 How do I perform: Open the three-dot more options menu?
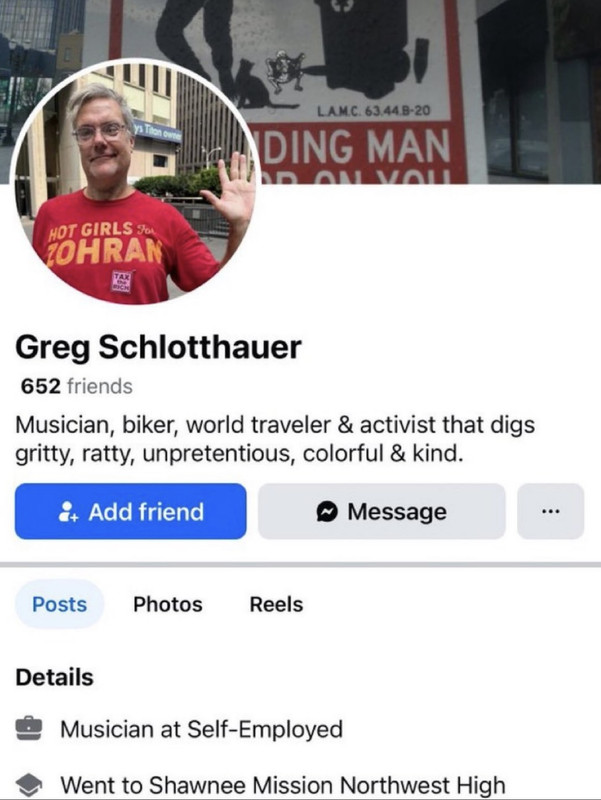click(x=550, y=511)
